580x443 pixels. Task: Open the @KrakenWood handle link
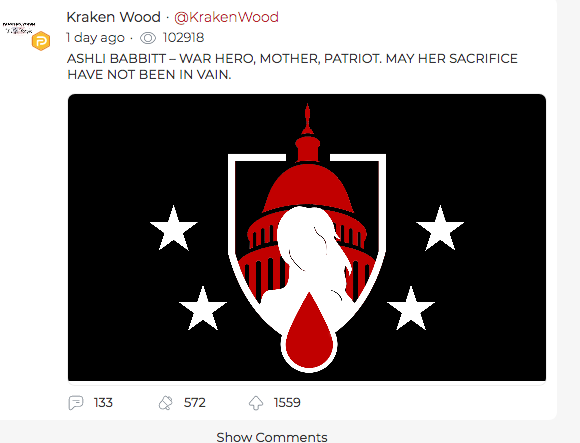226,17
